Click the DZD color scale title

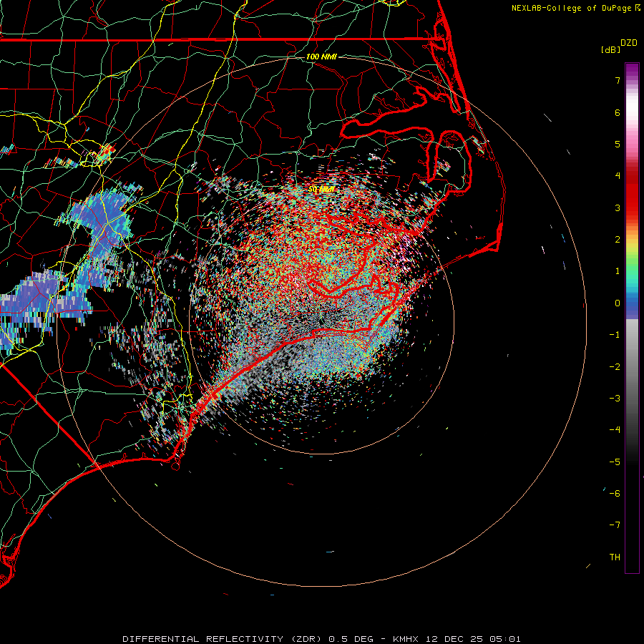[x=629, y=43]
